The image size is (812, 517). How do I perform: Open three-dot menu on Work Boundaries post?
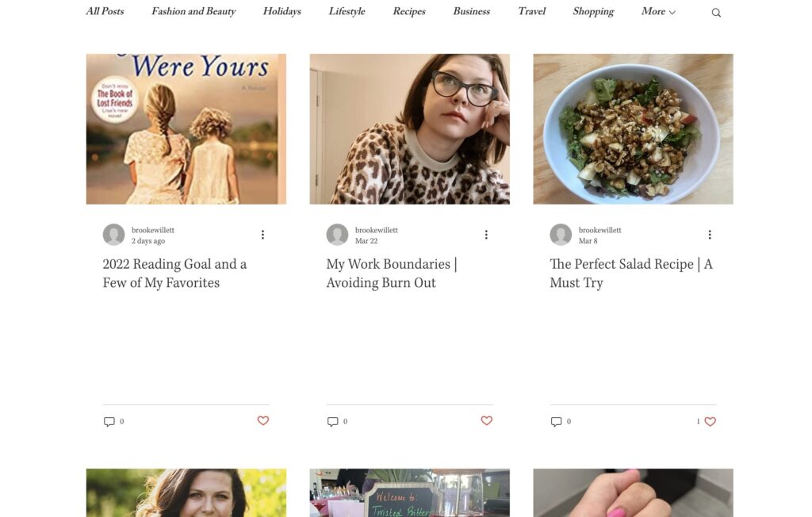[486, 235]
